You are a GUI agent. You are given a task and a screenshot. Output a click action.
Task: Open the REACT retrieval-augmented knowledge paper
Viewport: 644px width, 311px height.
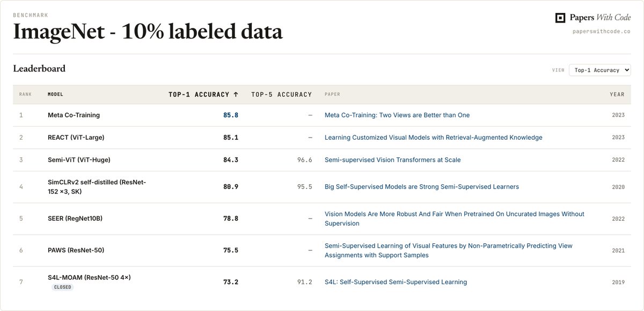pos(434,138)
